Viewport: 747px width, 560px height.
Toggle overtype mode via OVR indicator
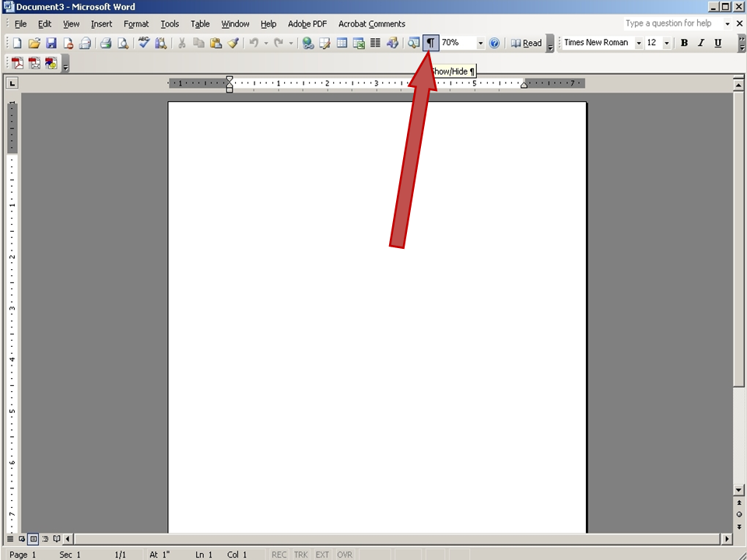click(x=345, y=555)
